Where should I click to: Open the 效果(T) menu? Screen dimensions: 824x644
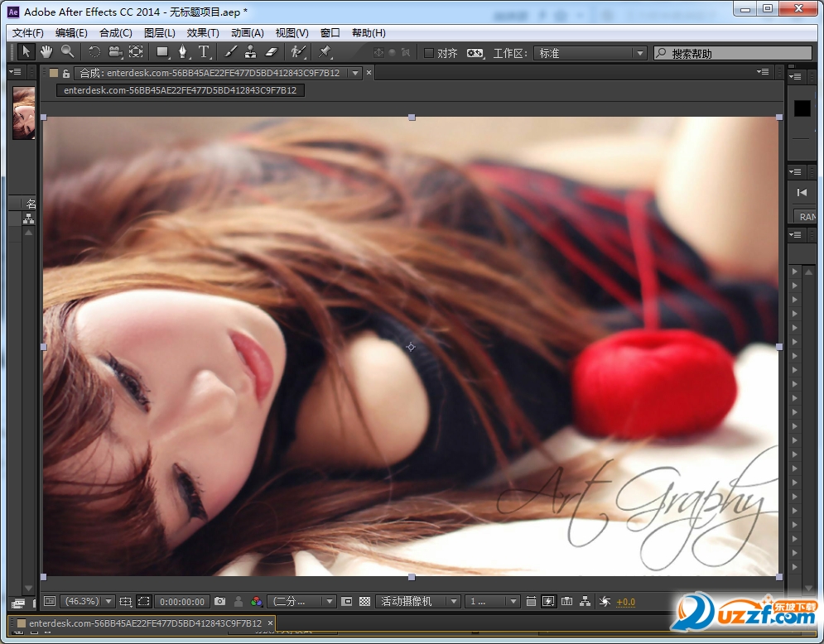point(203,33)
